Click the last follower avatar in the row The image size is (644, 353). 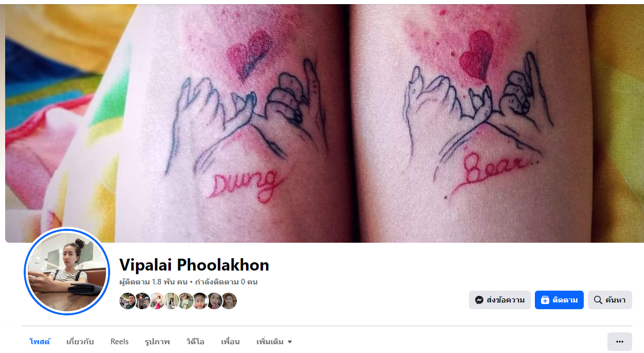[229, 301]
